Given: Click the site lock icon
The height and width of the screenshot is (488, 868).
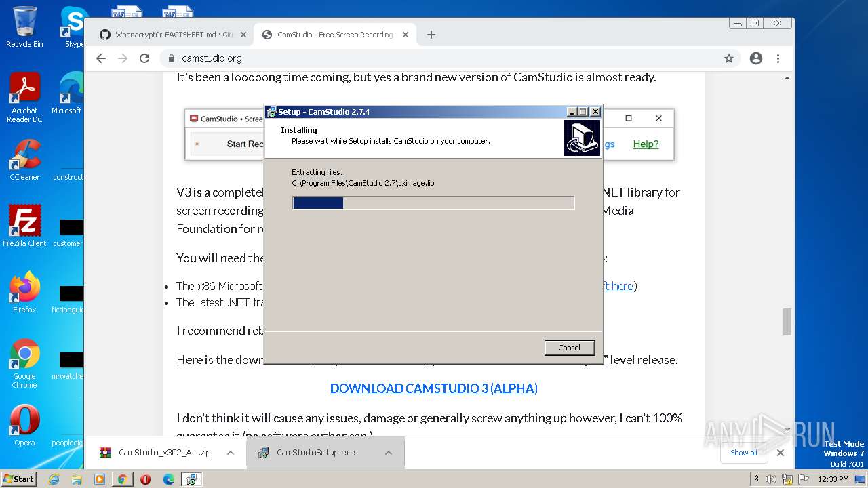Looking at the screenshot, I should click(171, 58).
